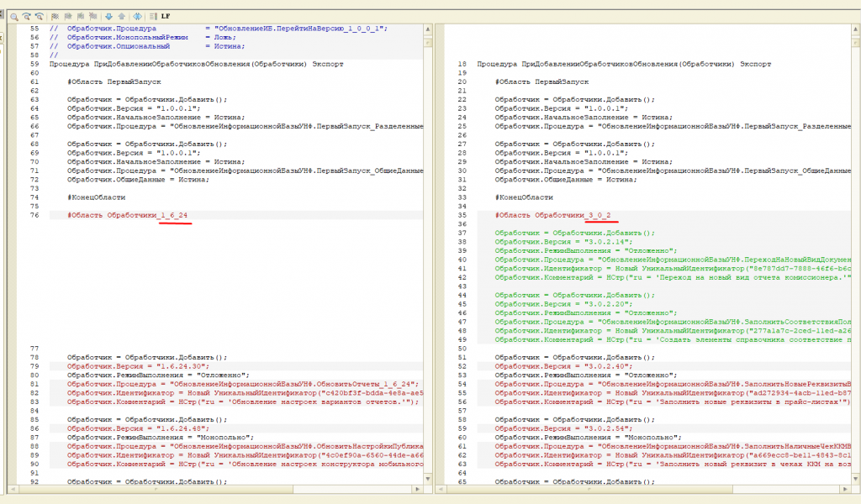861x504 pixels.
Task: Click right pane horizontal scrollbar right arrow
Action: [x=846, y=489]
